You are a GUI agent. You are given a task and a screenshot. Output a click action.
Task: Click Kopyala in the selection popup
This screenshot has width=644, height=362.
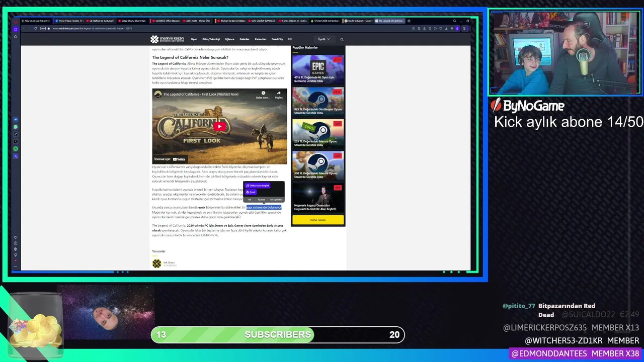point(262,200)
